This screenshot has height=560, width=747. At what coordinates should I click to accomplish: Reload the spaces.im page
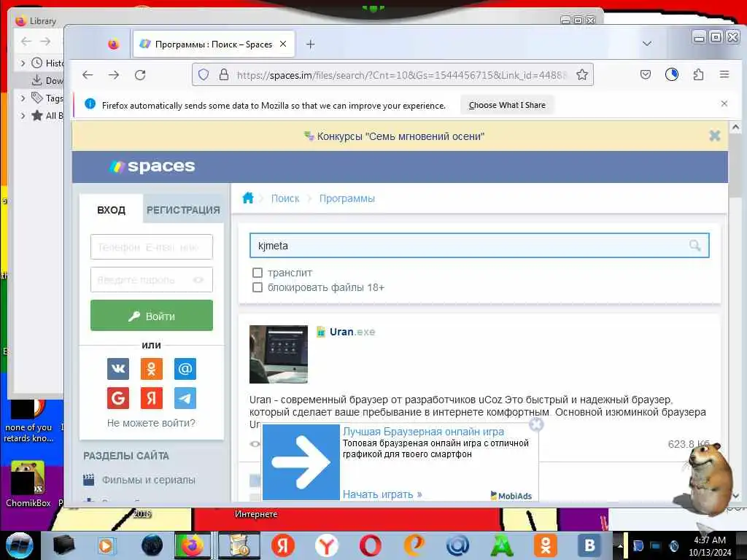click(139, 75)
